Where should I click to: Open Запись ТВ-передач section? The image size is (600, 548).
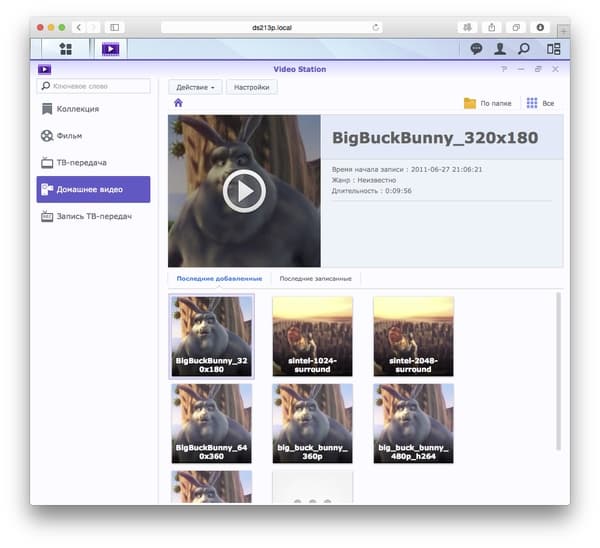pos(93,216)
